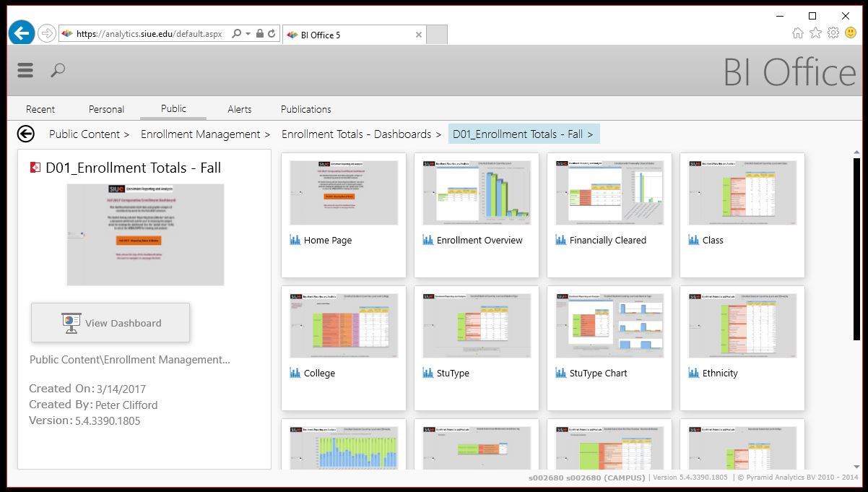
Task: Click the View Dashboard button
Action: click(x=110, y=323)
